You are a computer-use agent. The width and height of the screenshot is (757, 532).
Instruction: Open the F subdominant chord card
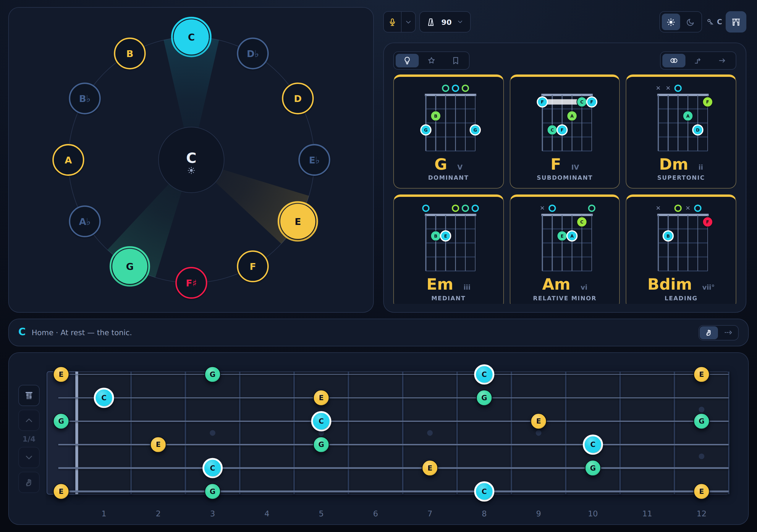(564, 132)
